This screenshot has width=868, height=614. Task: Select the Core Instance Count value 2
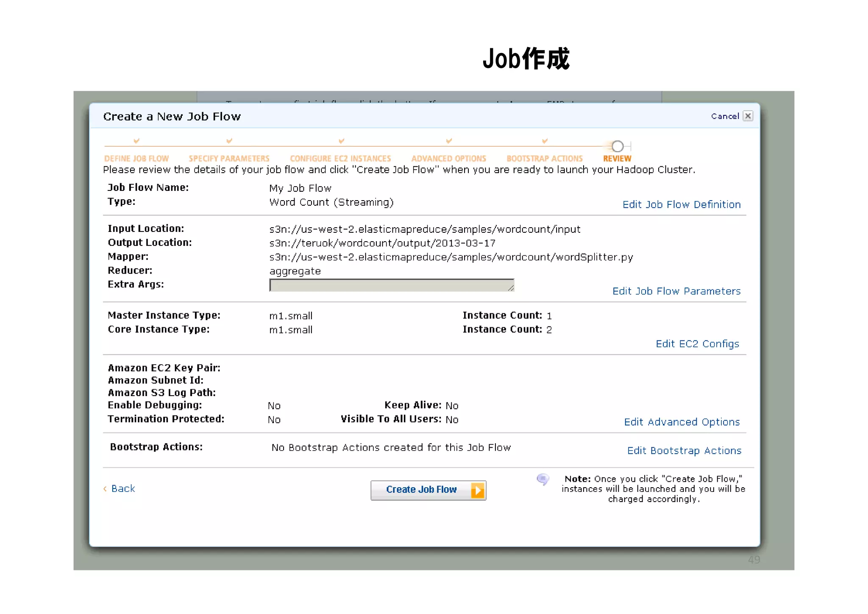click(x=549, y=330)
